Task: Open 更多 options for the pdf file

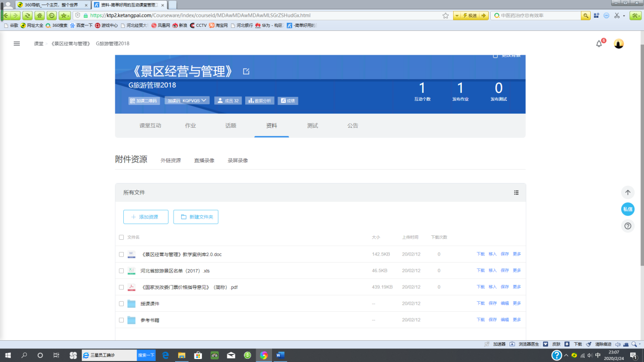Action: 517,287
